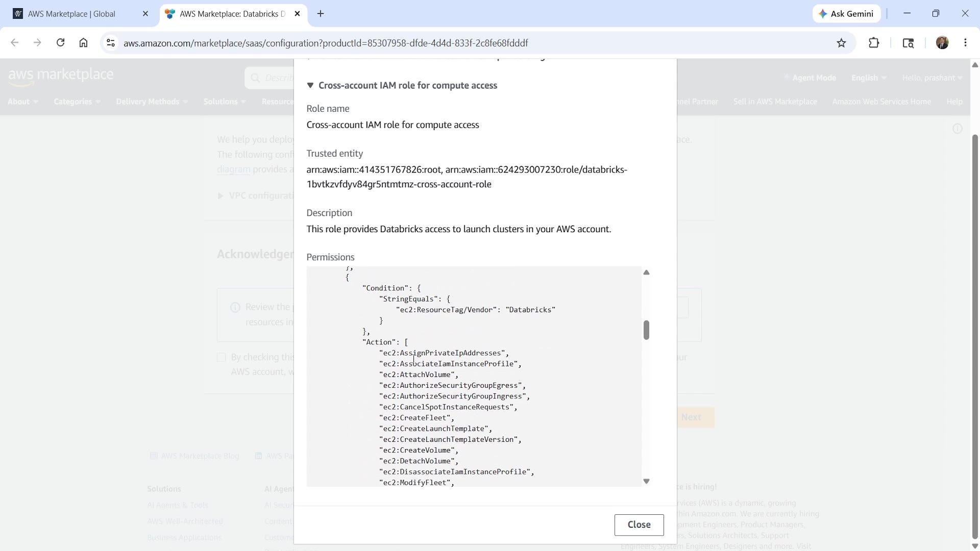Open the Help menu item

click(x=954, y=102)
